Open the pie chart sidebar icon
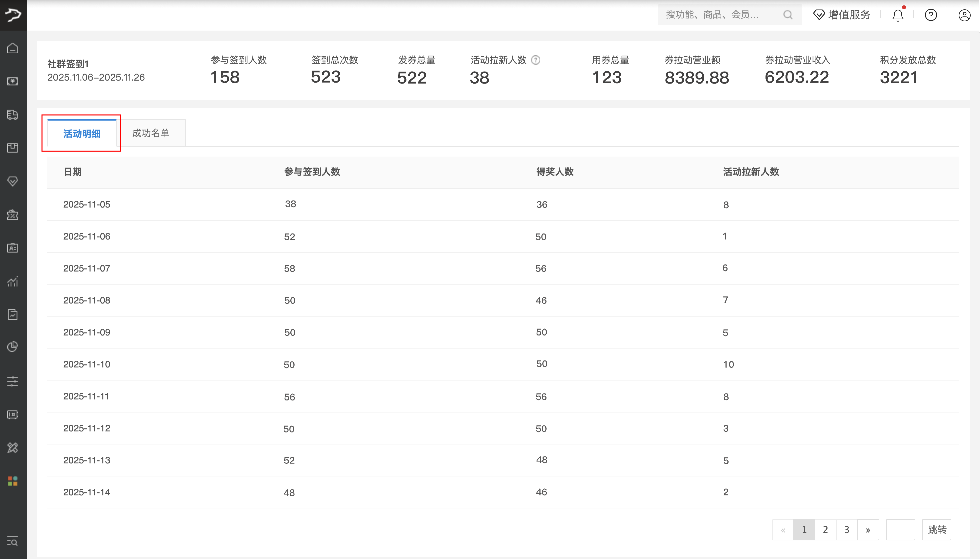Screen dimensions: 980x559 [x=13, y=347]
